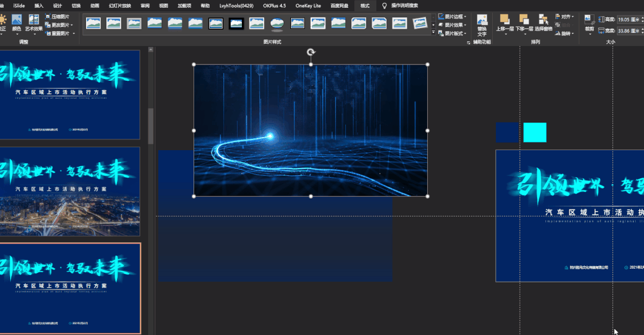Open the 选择窗格 selection pane
This screenshot has width=644, height=335.
pyautogui.click(x=543, y=23)
